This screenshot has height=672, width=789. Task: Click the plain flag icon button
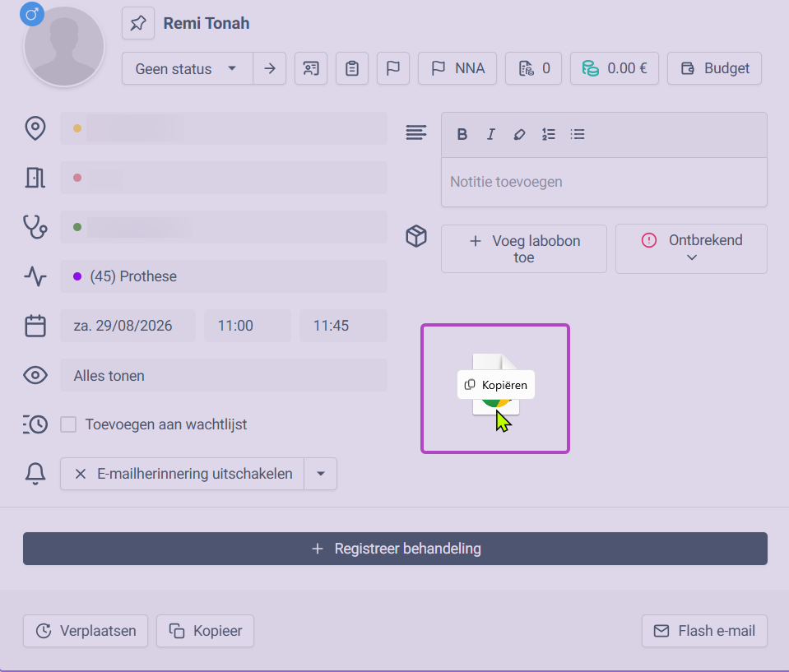click(393, 68)
